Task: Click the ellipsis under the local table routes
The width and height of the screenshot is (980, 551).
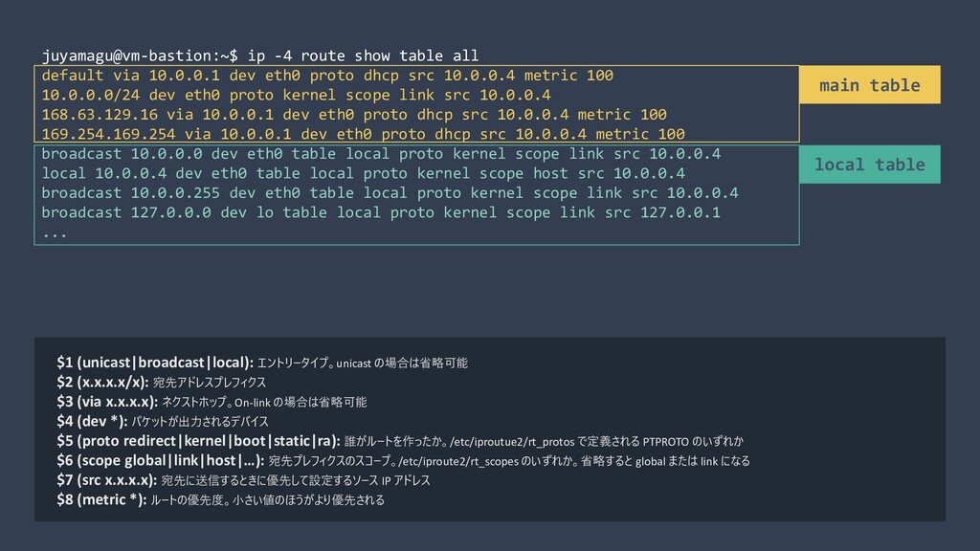Action: pos(55,233)
